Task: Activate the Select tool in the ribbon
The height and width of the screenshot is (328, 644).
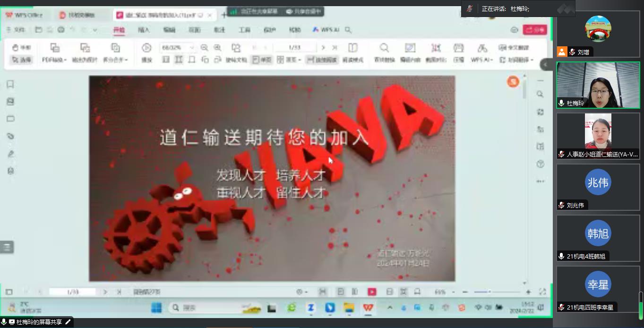Action: [21, 60]
